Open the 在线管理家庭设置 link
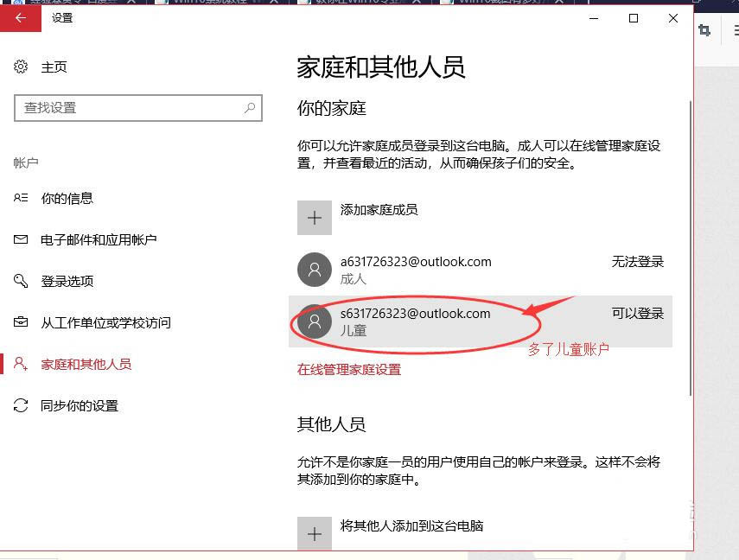The width and height of the screenshot is (739, 560). [349, 369]
